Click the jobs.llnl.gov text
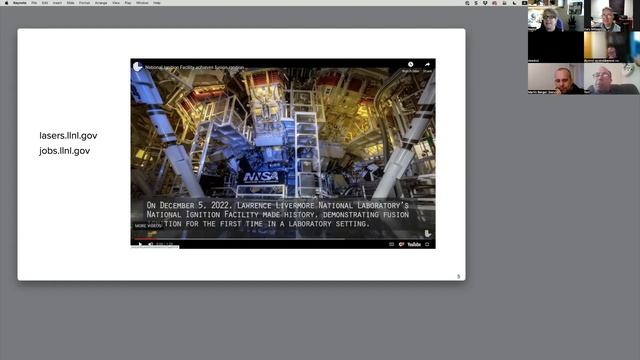 point(64,151)
